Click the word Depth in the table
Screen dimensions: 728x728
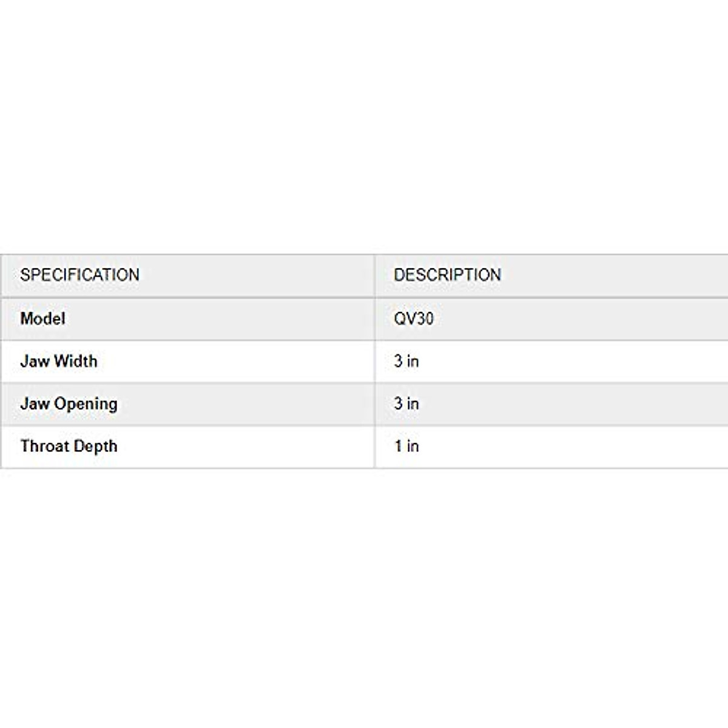[x=96, y=447]
